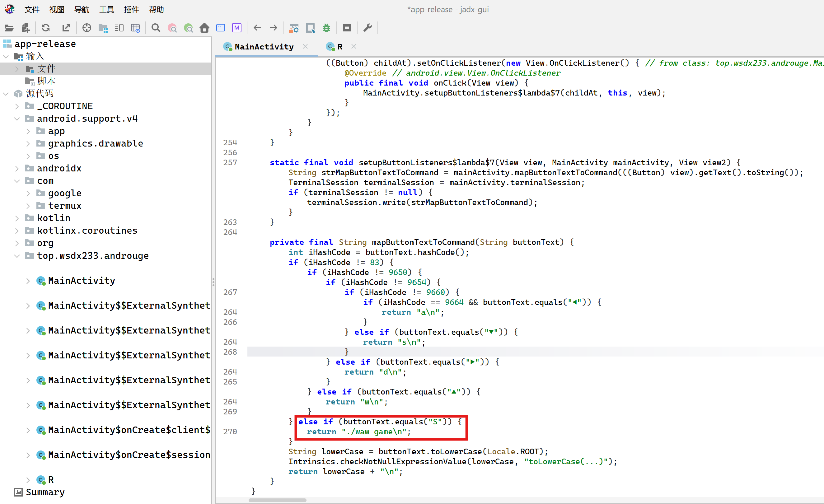Click the open file folder icon

point(9,28)
